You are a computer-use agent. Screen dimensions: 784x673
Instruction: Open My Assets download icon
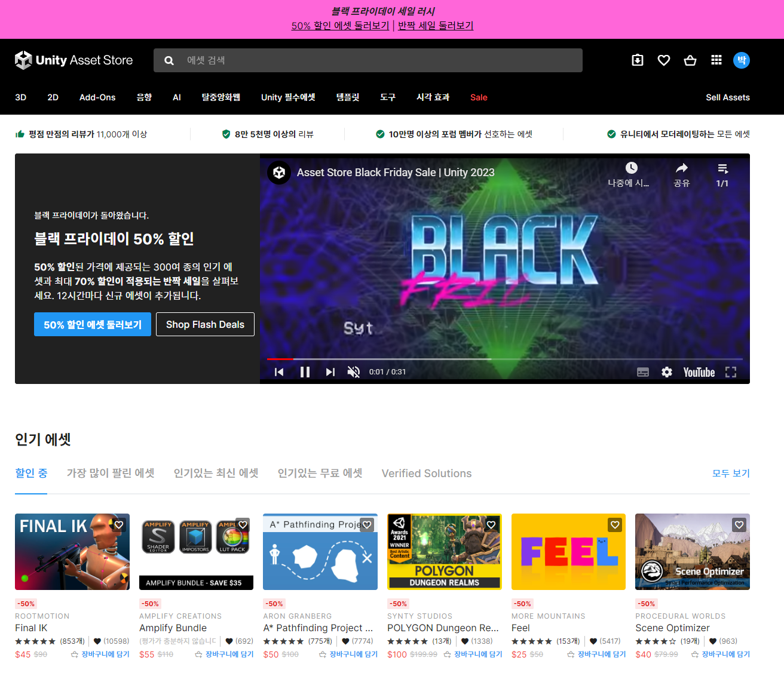coord(638,60)
